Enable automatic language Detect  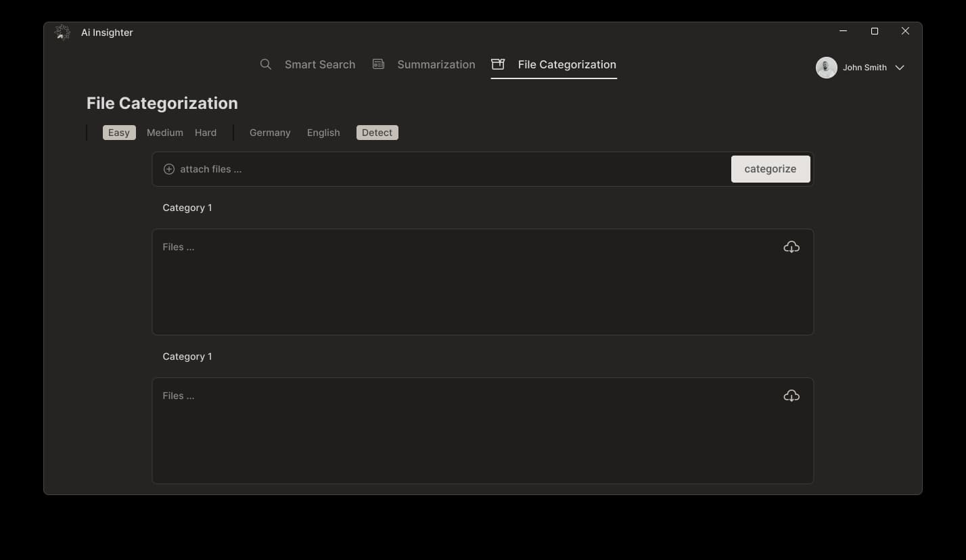pos(377,132)
